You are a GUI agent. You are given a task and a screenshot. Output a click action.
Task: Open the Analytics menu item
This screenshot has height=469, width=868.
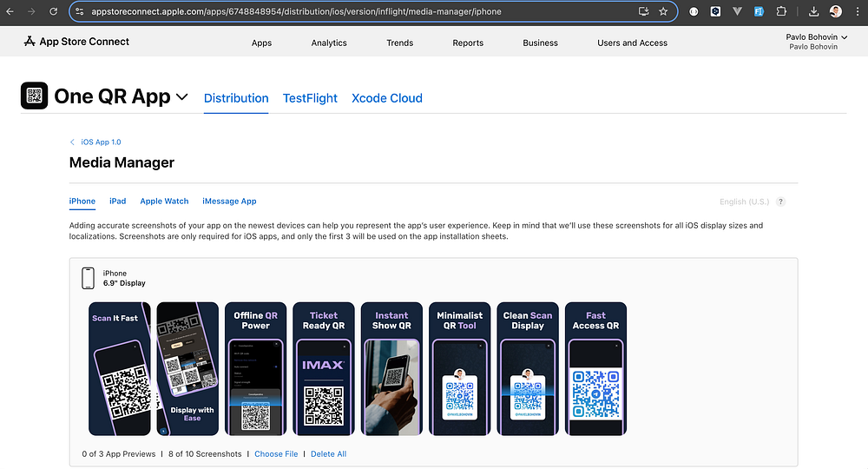pyautogui.click(x=329, y=43)
